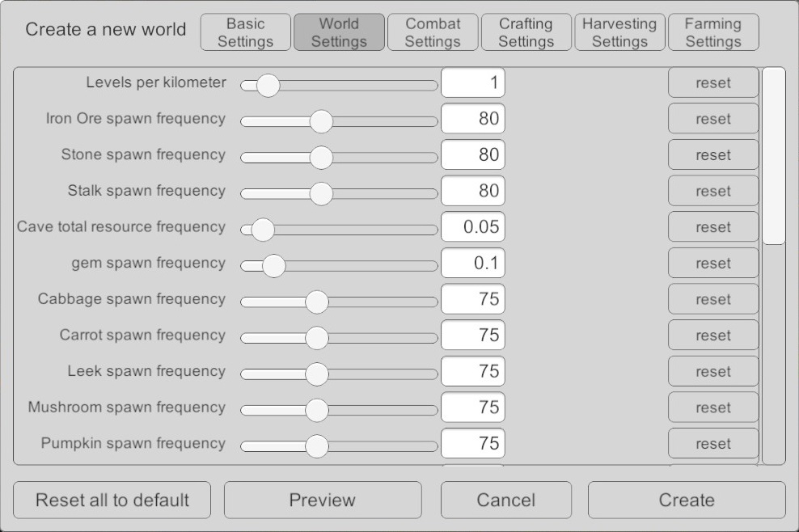The image size is (799, 532).
Task: Click the settings list vertical scrollbar thumb
Action: [x=774, y=155]
